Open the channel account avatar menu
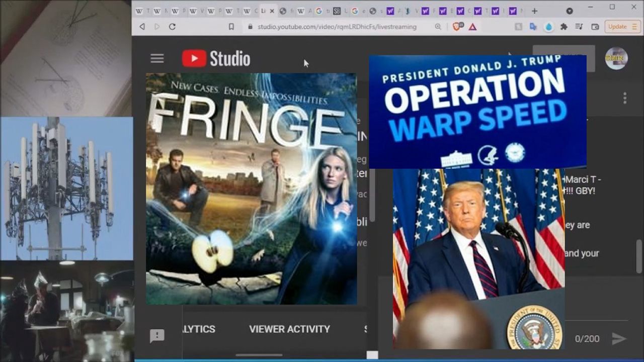 (x=616, y=58)
